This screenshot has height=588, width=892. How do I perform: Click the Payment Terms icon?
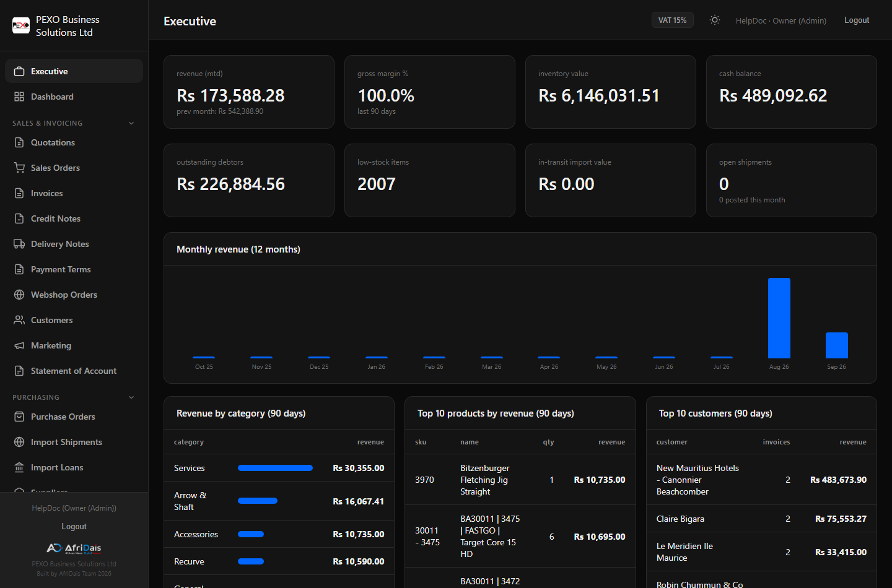(19, 269)
